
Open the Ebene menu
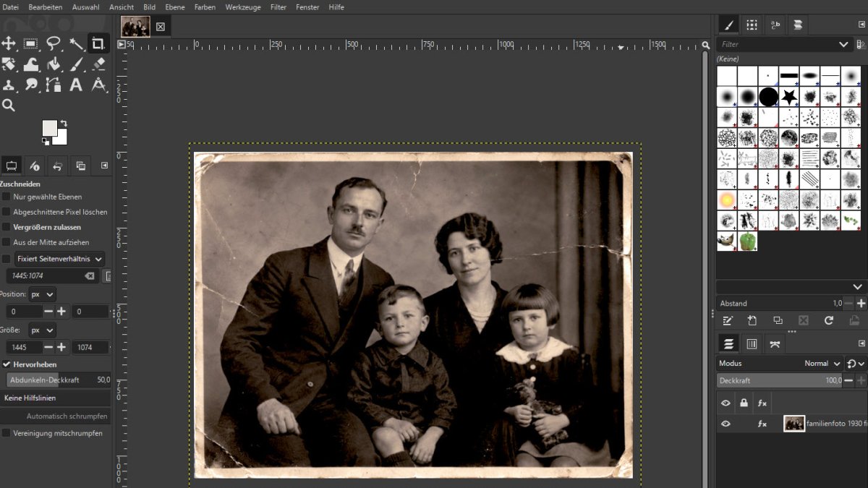click(175, 7)
